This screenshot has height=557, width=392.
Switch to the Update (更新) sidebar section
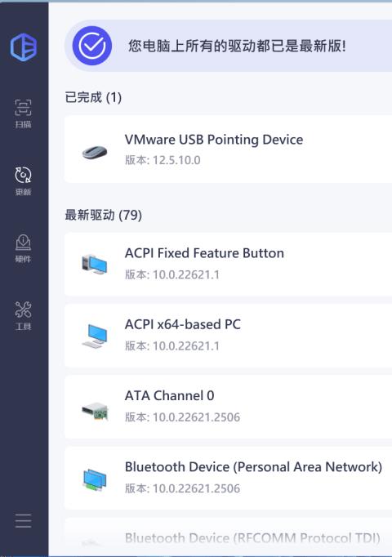coord(23,181)
